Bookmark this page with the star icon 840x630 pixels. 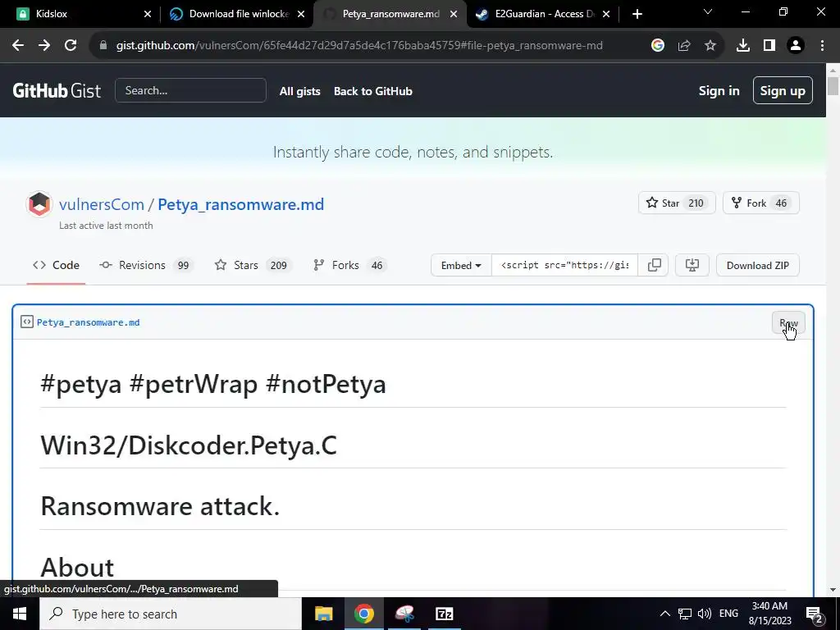(x=710, y=46)
